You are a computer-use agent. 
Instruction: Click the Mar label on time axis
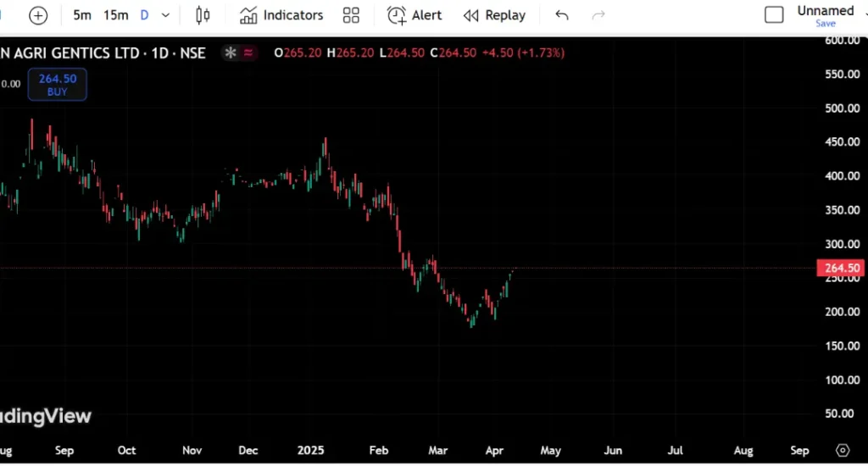(438, 450)
